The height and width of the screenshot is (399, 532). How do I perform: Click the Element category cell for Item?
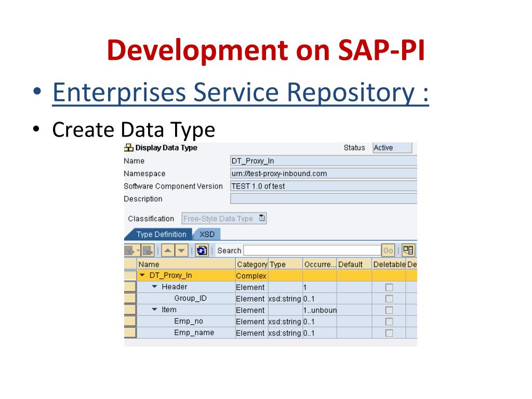[x=251, y=310]
